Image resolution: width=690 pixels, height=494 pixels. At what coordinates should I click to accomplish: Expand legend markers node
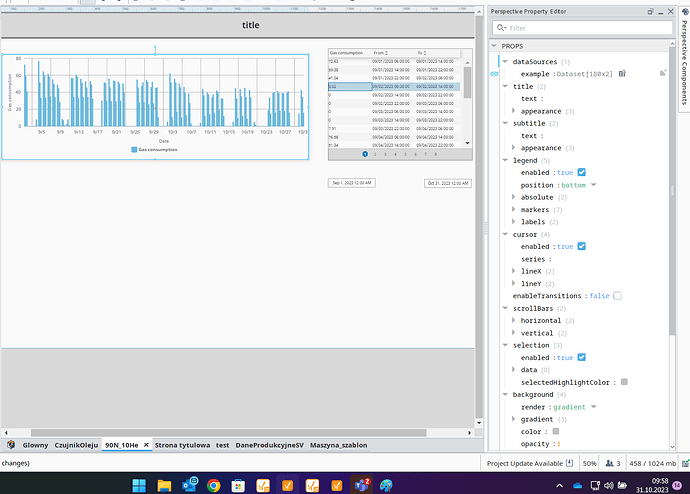(514, 209)
